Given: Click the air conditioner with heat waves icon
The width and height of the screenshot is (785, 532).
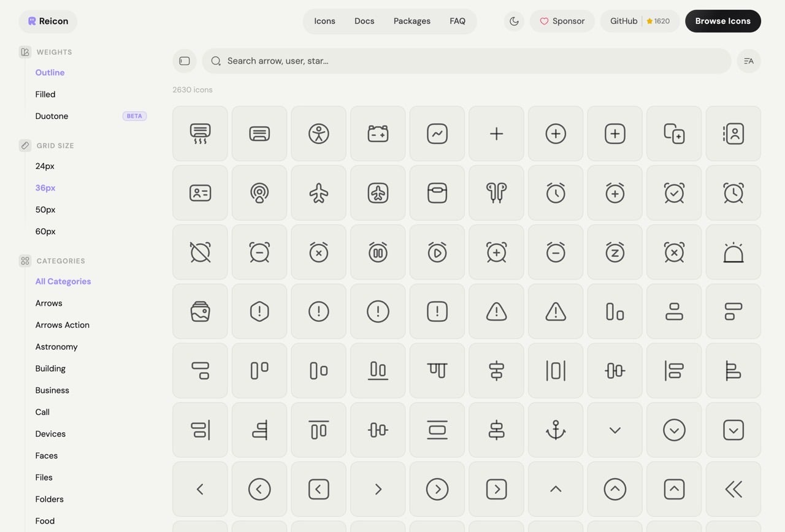Looking at the screenshot, I should [200, 134].
